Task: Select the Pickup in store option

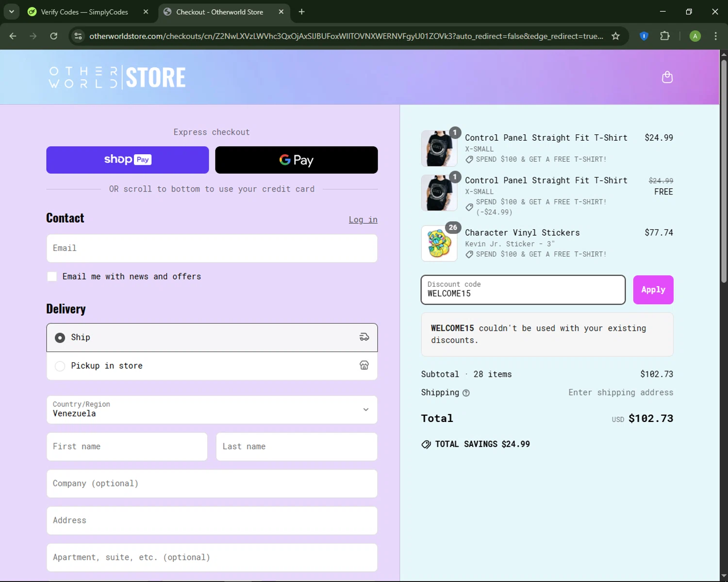Action: pyautogui.click(x=212, y=366)
